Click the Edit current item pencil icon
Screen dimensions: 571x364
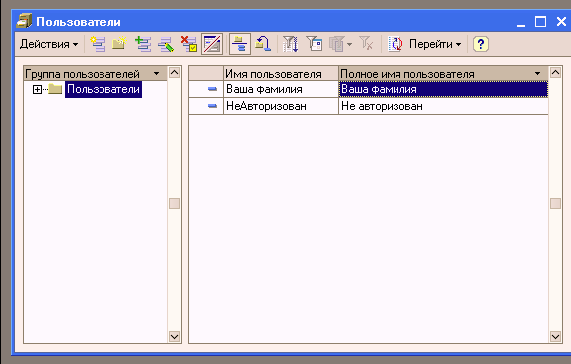[166, 44]
